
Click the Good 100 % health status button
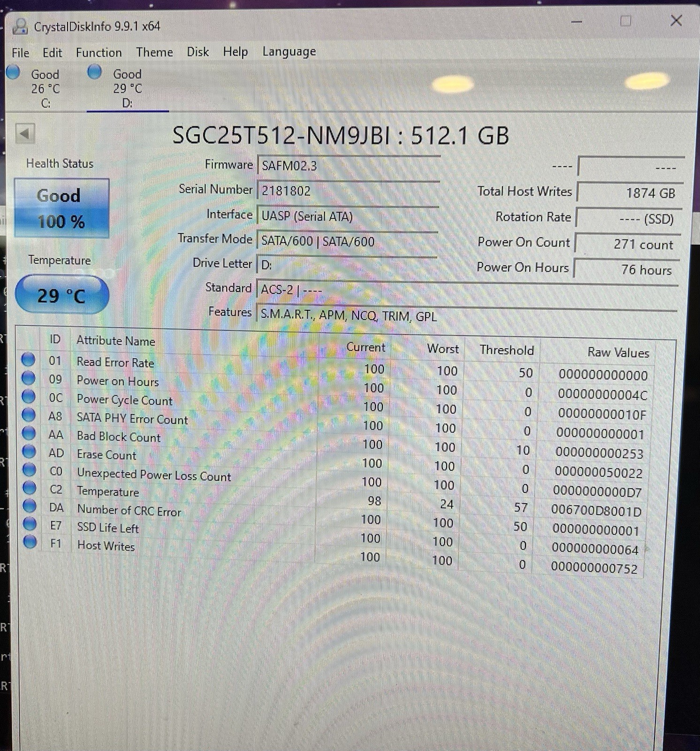pyautogui.click(x=61, y=208)
